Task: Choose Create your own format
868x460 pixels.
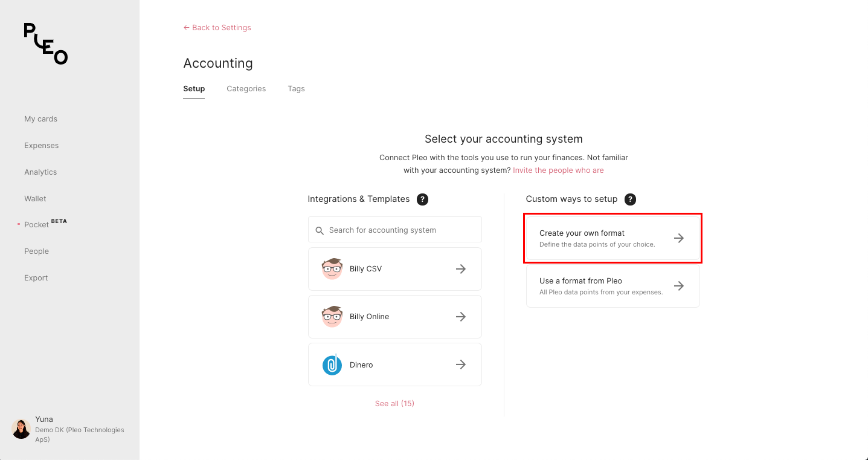Action: point(613,238)
